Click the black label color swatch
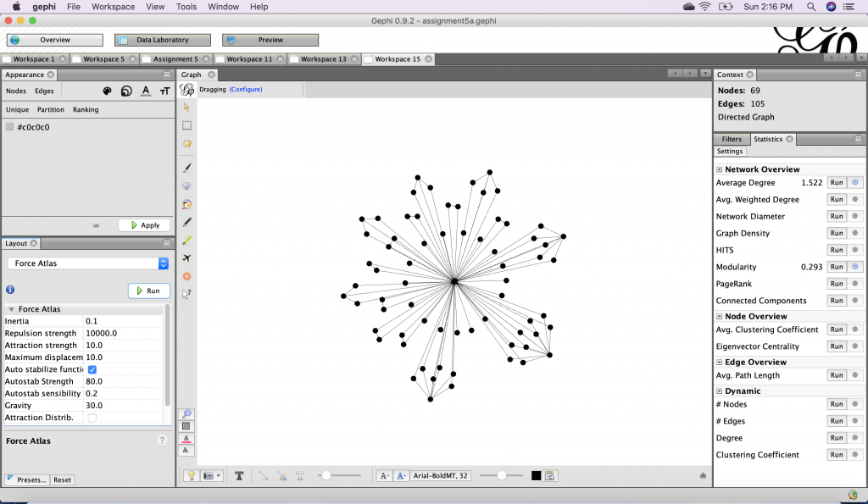Image resolution: width=868 pixels, height=504 pixels. coord(536,476)
